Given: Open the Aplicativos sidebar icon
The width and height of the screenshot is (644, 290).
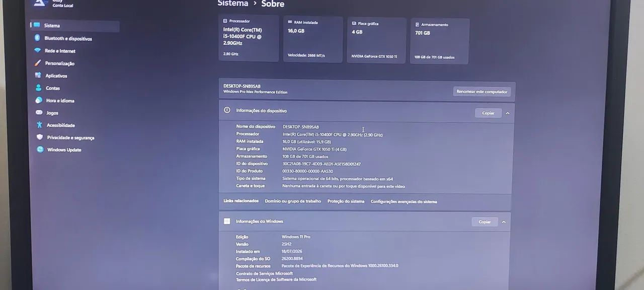Looking at the screenshot, I should coord(38,76).
